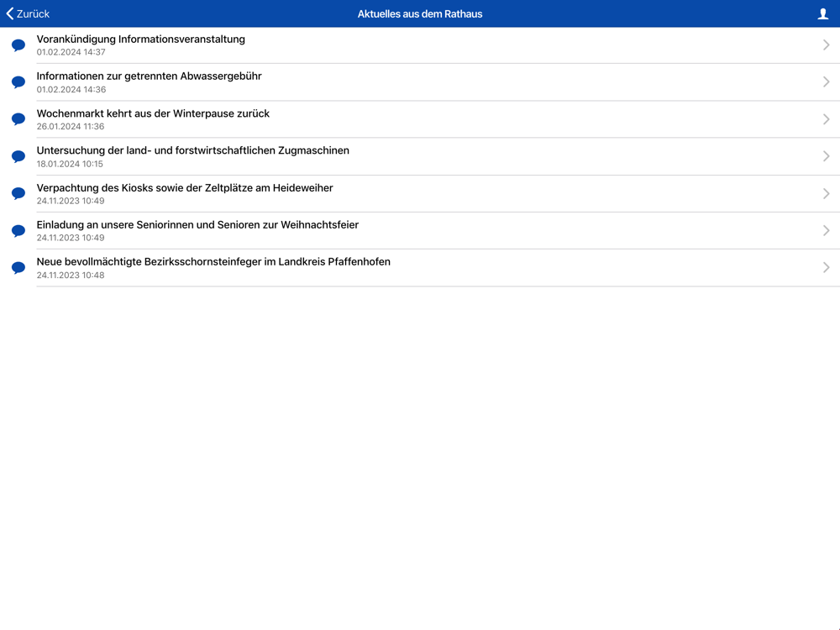Expand chevron for Untersuchung der Zugmaschinen row
The width and height of the screenshot is (840, 630).
[x=826, y=156]
